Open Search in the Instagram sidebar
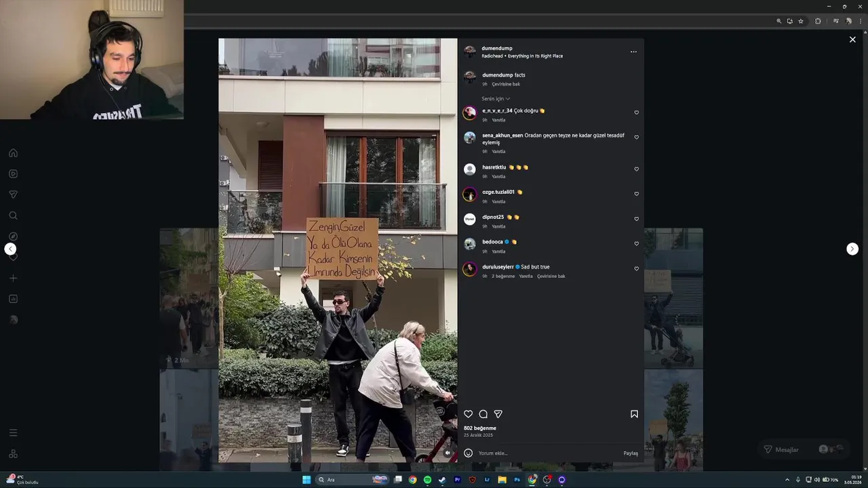Screen dimensions: 868x488 coord(13,216)
